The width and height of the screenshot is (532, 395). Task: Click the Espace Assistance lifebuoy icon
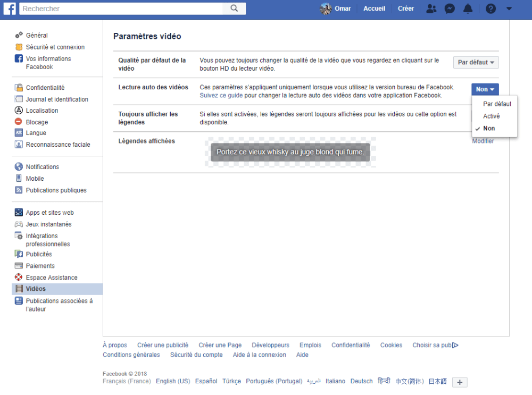point(19,277)
